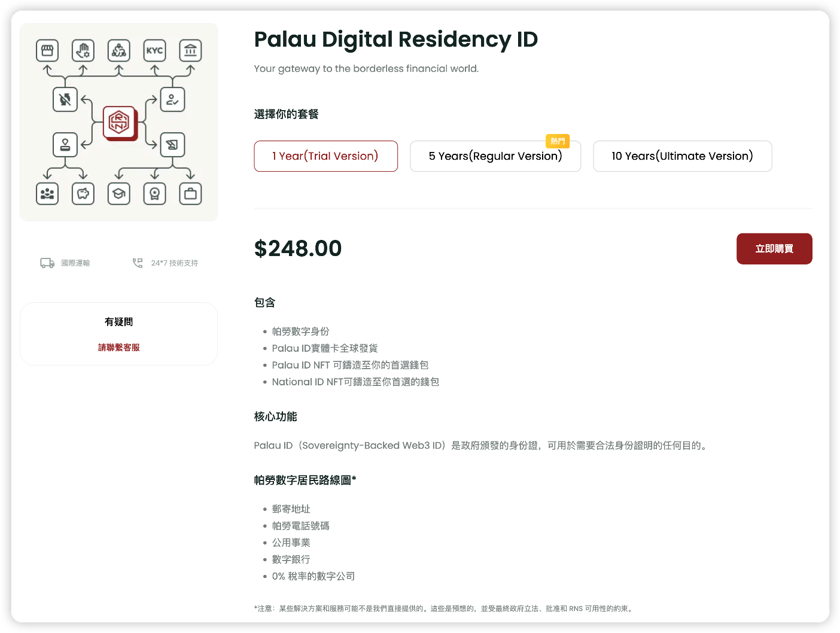Click the signed document icon in diagram
This screenshot has height=633, width=840.
click(x=172, y=145)
